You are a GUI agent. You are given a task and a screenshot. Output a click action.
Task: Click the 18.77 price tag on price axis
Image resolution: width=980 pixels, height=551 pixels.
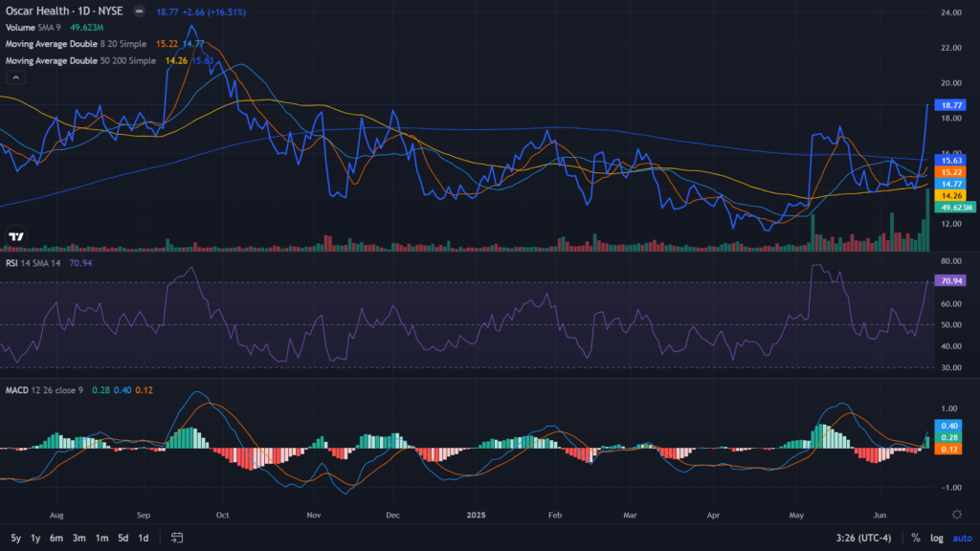pyautogui.click(x=950, y=105)
